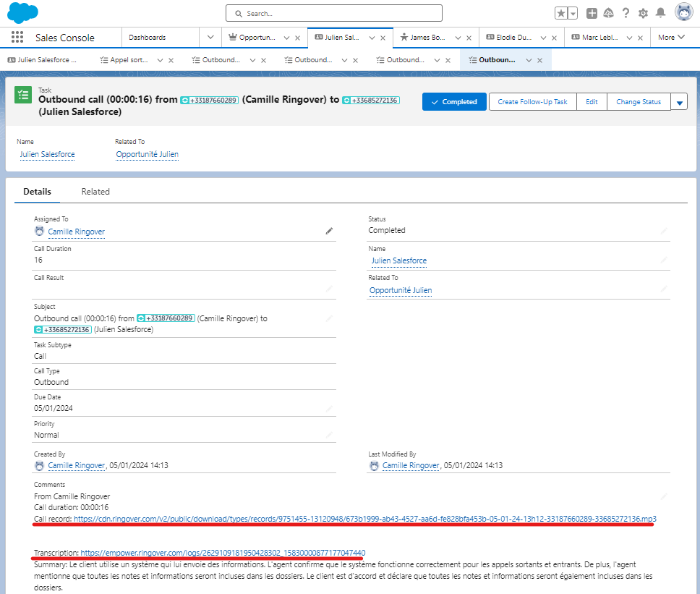Expand the Favorites list dropdown arrow
The image size is (700, 594).
[573, 14]
